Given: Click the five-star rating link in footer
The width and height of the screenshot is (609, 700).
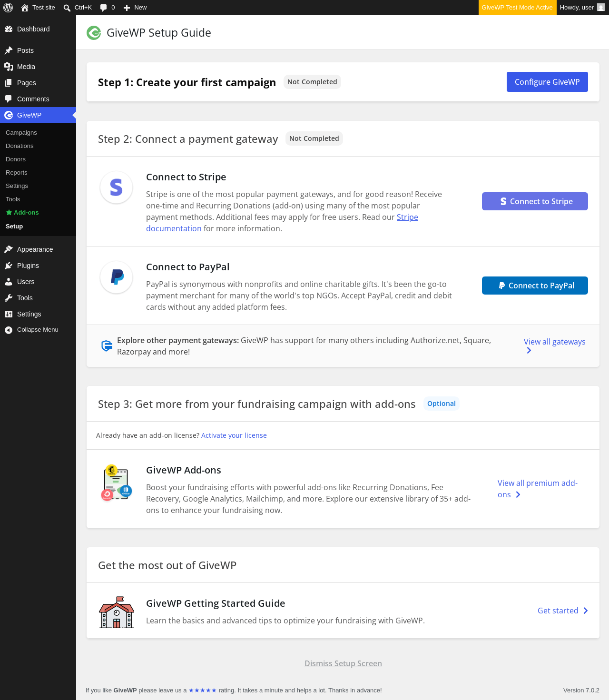Looking at the screenshot, I should pos(203,690).
